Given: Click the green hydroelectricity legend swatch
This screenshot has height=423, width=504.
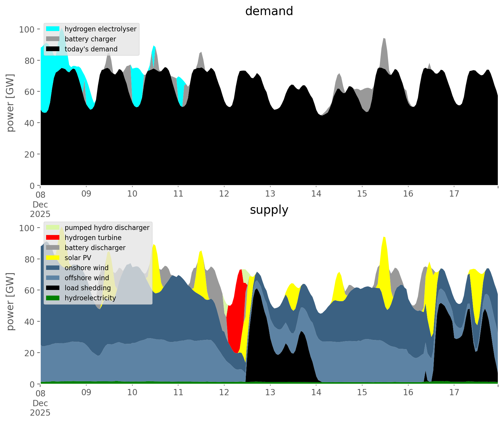Looking at the screenshot, I should click(x=53, y=298).
